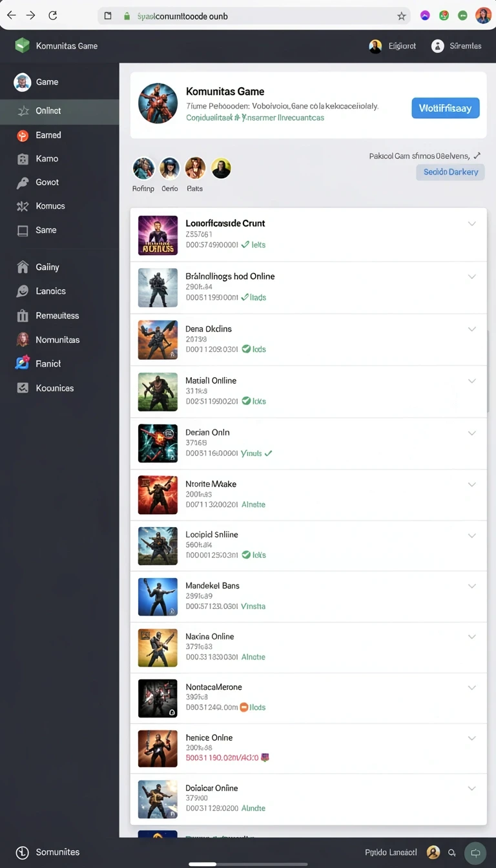Click the Lanoics sidebar icon
Viewport: 496px width, 868px height.
point(23,291)
